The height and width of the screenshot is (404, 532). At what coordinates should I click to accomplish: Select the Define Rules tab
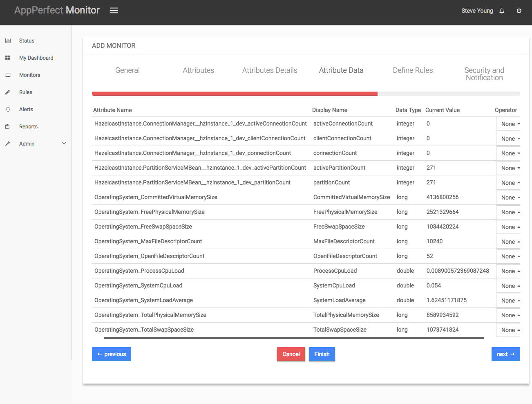click(x=413, y=70)
